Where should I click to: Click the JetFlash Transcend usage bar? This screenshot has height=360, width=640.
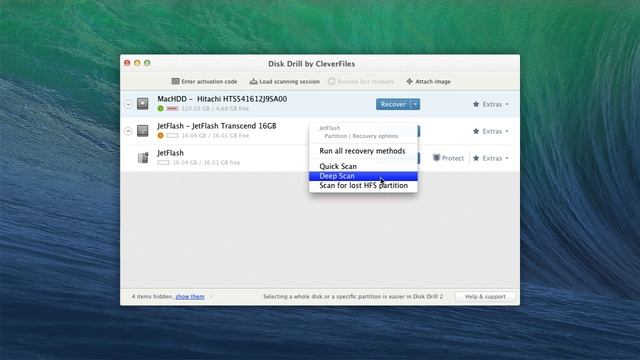click(x=172, y=136)
